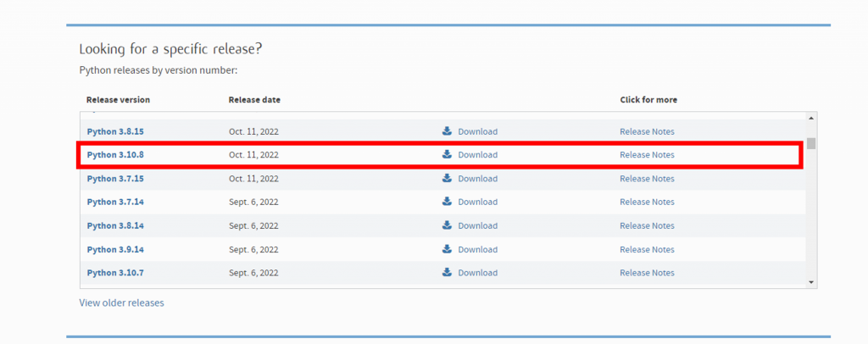Click the download icon for Python 3.7.14
868x344 pixels.
click(x=448, y=202)
